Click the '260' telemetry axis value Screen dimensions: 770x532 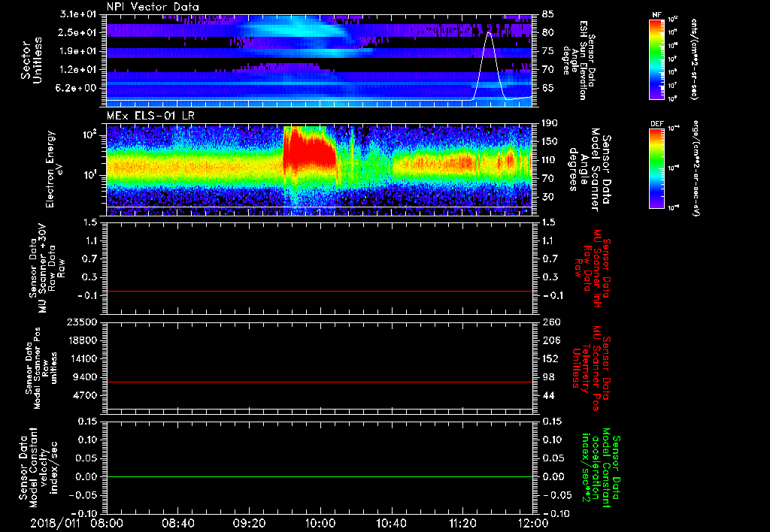coord(550,322)
